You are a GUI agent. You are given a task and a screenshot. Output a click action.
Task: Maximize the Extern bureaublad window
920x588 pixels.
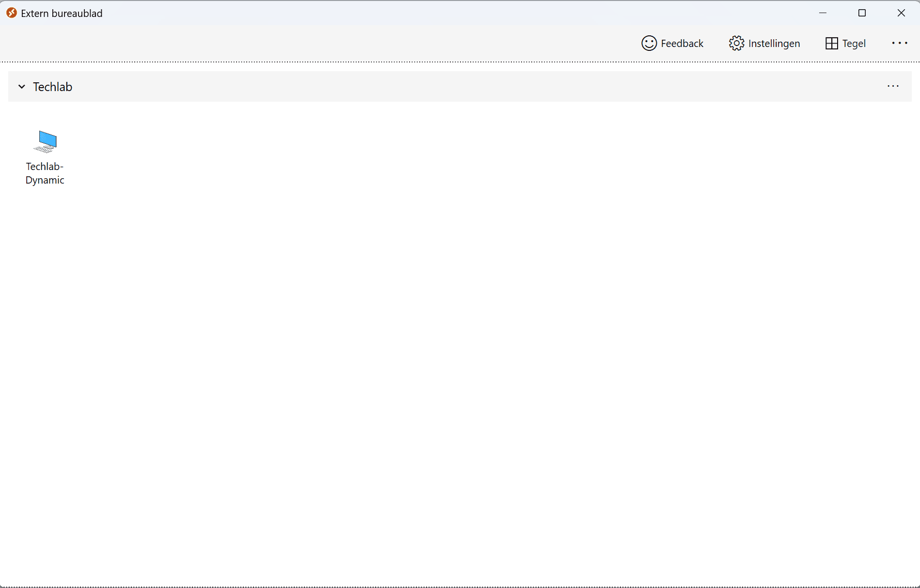coord(862,13)
